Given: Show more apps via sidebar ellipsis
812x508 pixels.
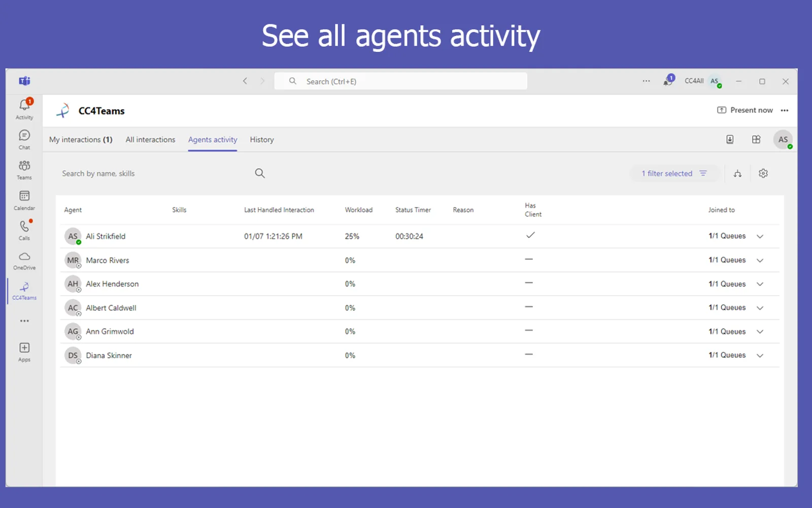Looking at the screenshot, I should point(24,321).
